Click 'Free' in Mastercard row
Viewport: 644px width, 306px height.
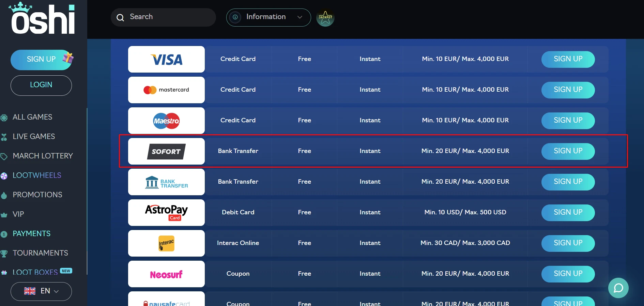(304, 90)
